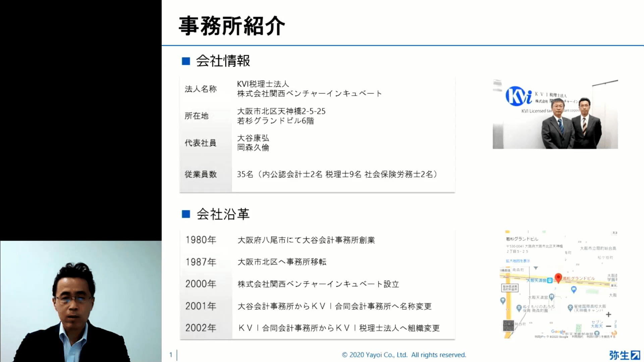Select the ぬくもりのおうち保育 school marker
Viewport: 644px width, 362px height.
pos(519,308)
